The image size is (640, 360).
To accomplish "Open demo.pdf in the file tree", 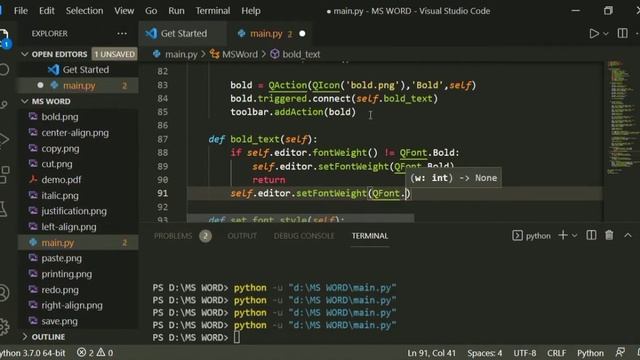I will pyautogui.click(x=61, y=180).
